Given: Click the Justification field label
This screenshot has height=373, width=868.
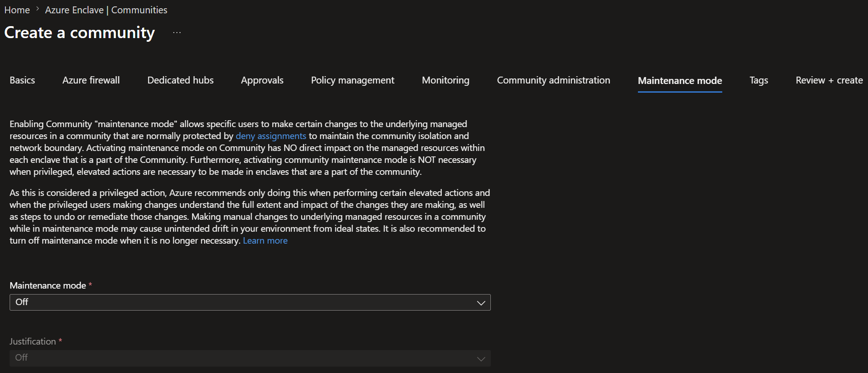Looking at the screenshot, I should pyautogui.click(x=33, y=341).
